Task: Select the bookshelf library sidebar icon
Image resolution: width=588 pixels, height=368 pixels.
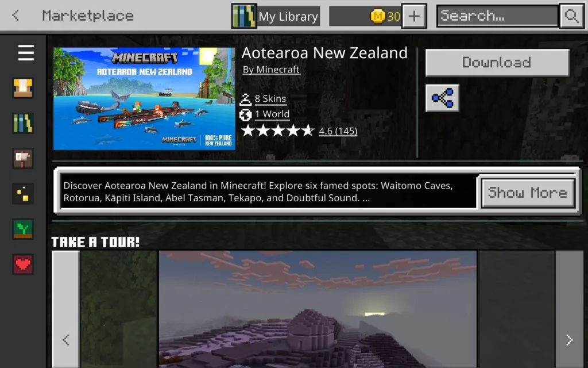Action: [x=23, y=123]
